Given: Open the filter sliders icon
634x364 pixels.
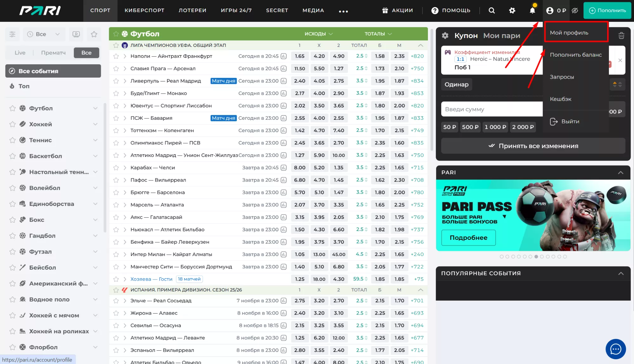Looking at the screenshot, I should point(12,34).
